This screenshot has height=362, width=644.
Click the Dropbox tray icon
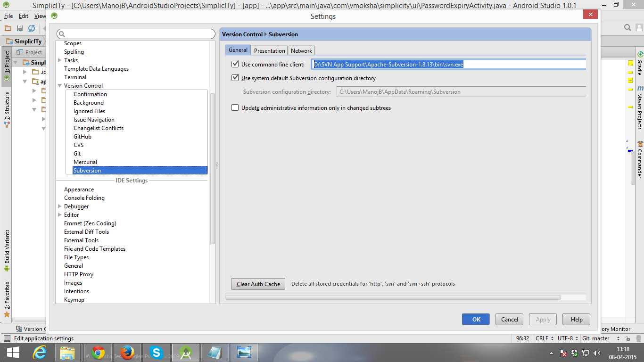pyautogui.click(x=575, y=353)
